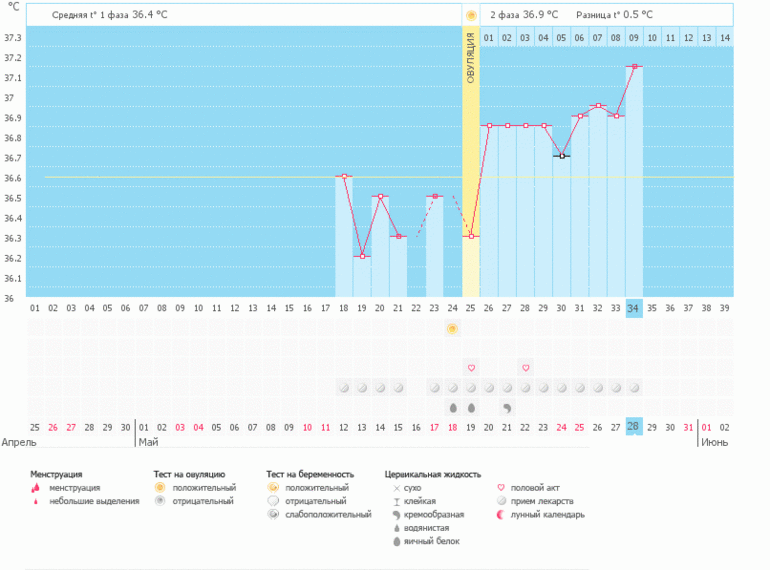Click the positive ovulation test icon on day 24
This screenshot has height=570, width=770.
click(452, 328)
